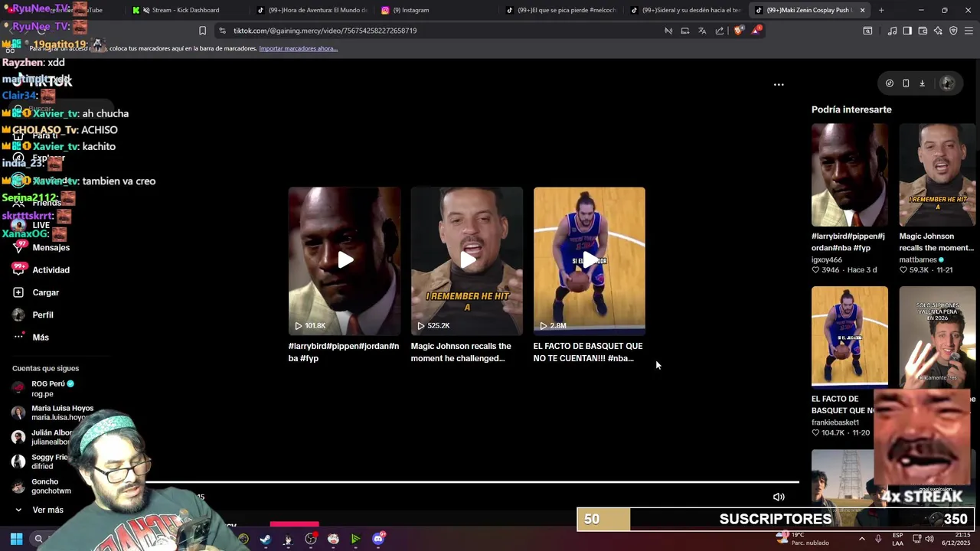Screen dimensions: 980x551
Task: Close the Maki Zenin Cosplay tab
Action: click(862, 10)
